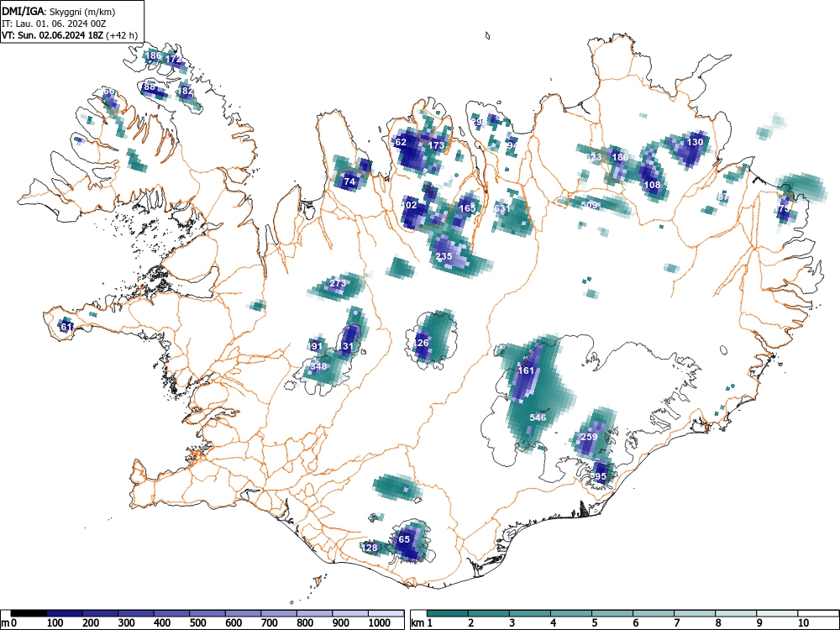Image resolution: width=840 pixels, height=630 pixels.
Task: Select the '10' label on the km scale
Action: point(803,623)
